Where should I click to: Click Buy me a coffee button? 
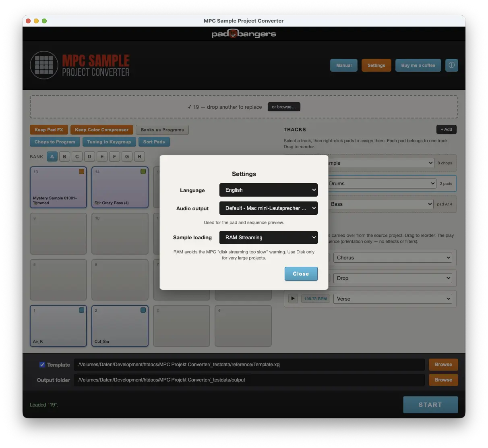click(x=418, y=65)
